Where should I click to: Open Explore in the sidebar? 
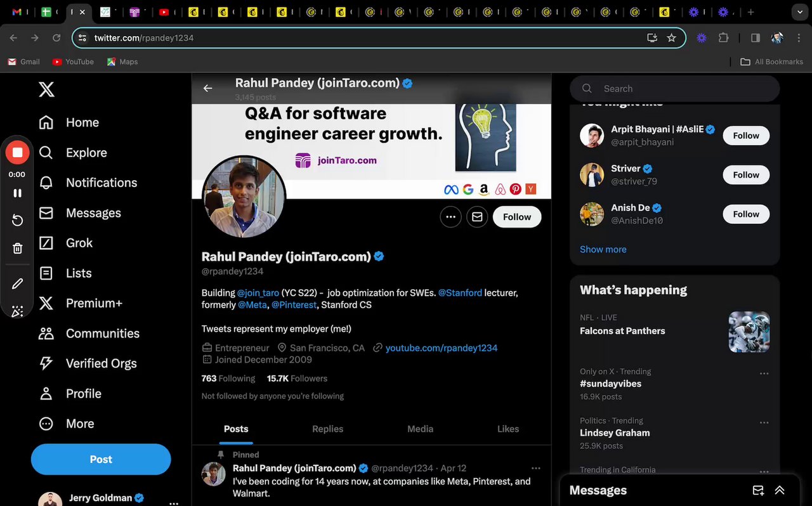(x=73, y=153)
